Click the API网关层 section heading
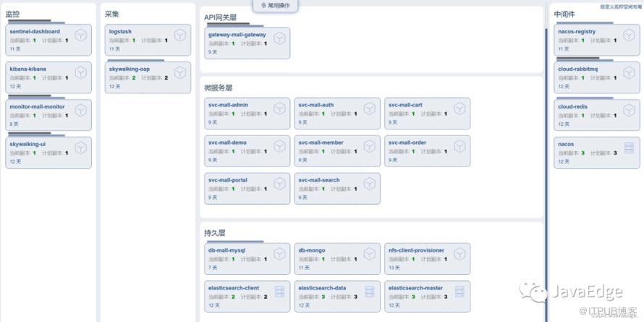Image resolution: width=644 pixels, height=322 pixels. pyautogui.click(x=220, y=17)
